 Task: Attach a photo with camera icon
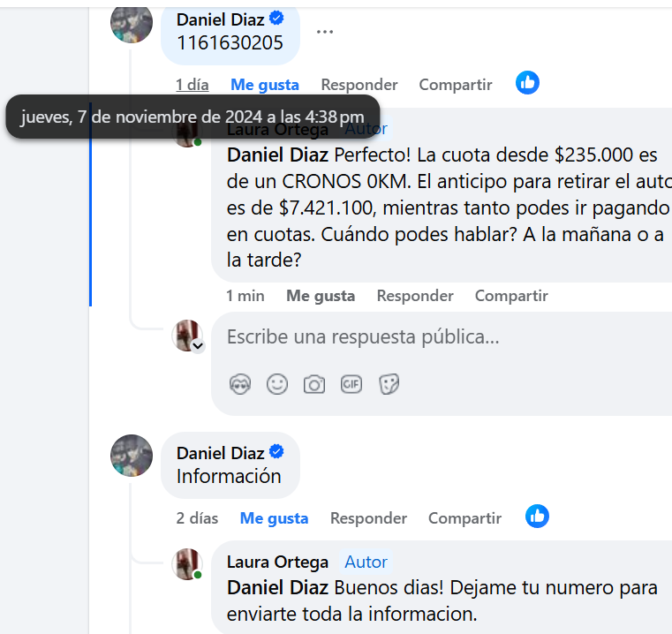click(314, 384)
